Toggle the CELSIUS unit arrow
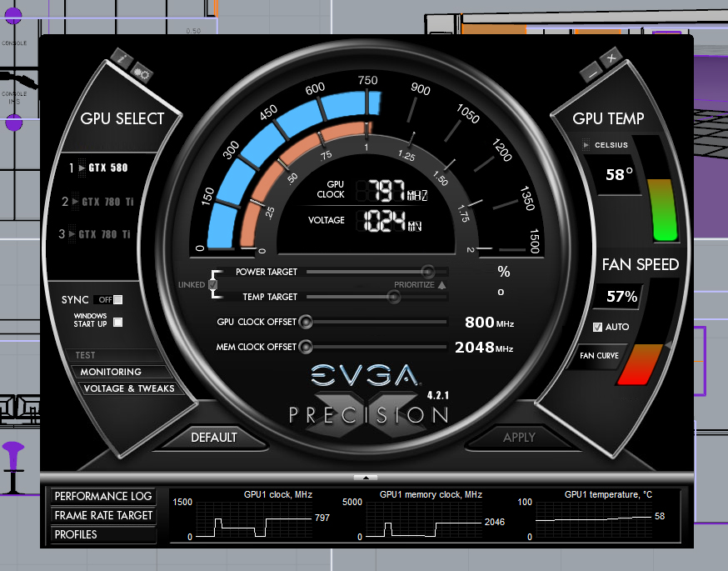 [x=586, y=145]
